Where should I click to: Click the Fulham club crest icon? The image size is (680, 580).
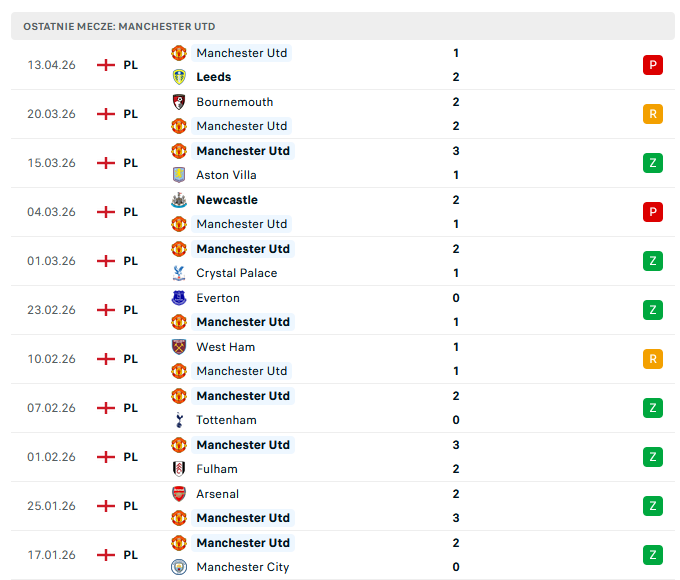(179, 469)
